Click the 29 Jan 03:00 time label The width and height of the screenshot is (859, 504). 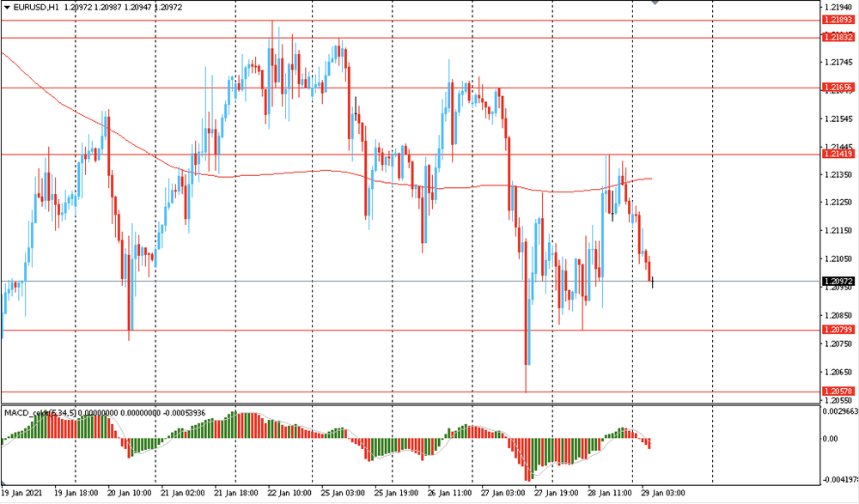click(x=663, y=493)
